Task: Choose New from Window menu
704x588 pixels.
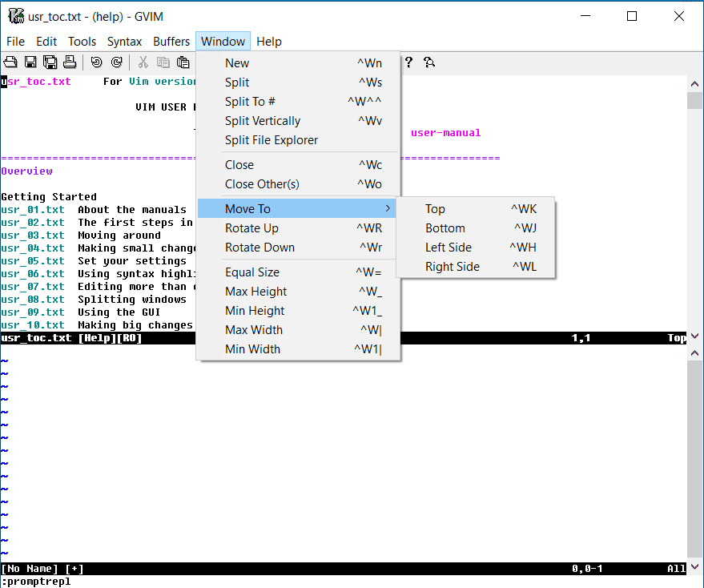Action: pyautogui.click(x=298, y=63)
